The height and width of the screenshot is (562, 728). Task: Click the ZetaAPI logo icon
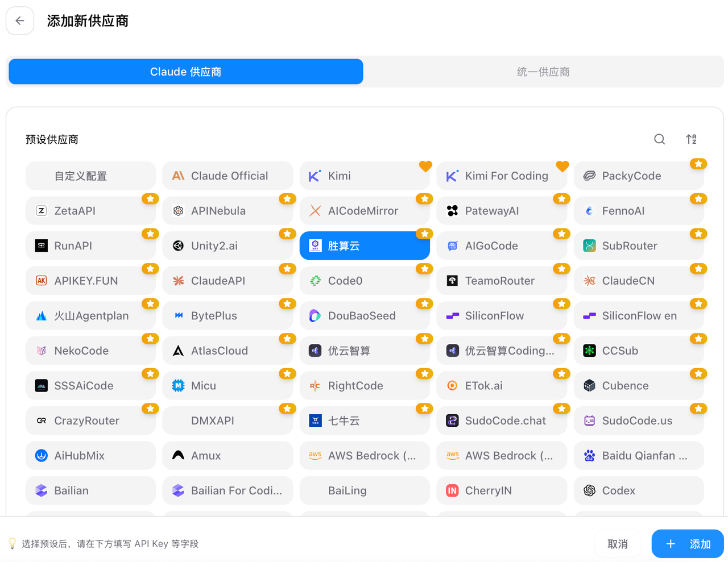[42, 211]
